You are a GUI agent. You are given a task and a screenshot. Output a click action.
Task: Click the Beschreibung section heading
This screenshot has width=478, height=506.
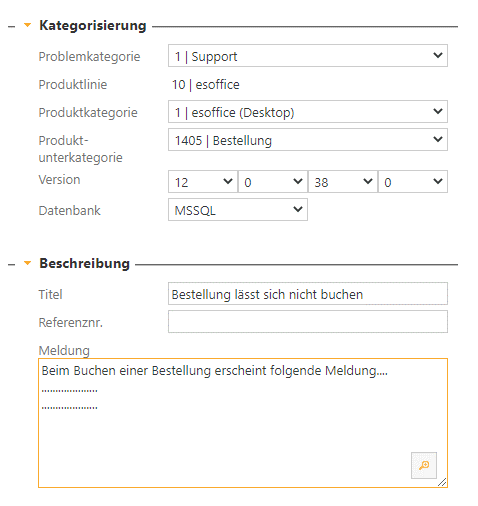[x=84, y=263]
